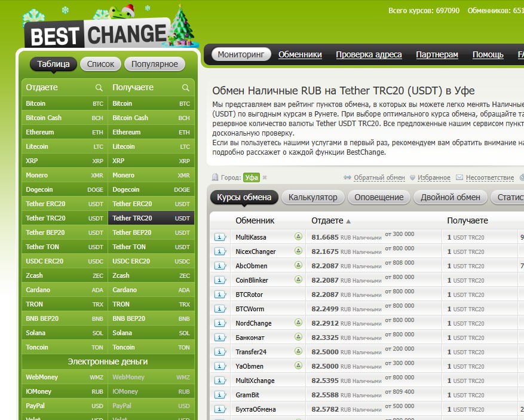This screenshot has height=420, width=524.
Task: Open the Двойной обмен tab
Action: coord(450,197)
